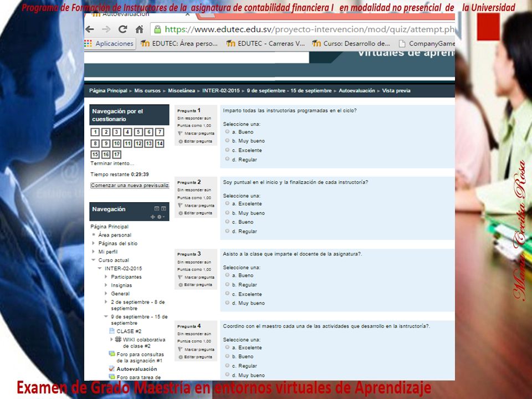Go to Página Principal in breadcrumb
The width and height of the screenshot is (532, 399).
coord(108,90)
